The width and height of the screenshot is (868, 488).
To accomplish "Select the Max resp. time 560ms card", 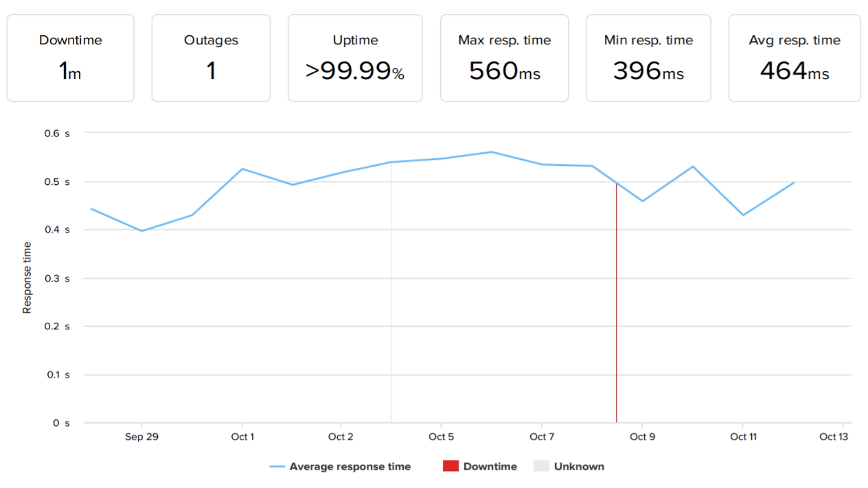I will [x=505, y=58].
